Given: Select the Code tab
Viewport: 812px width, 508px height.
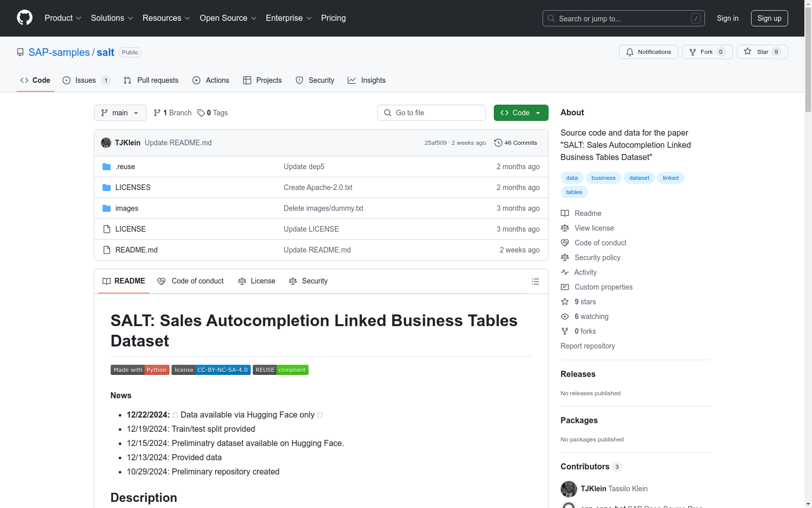Looking at the screenshot, I should tap(36, 80).
